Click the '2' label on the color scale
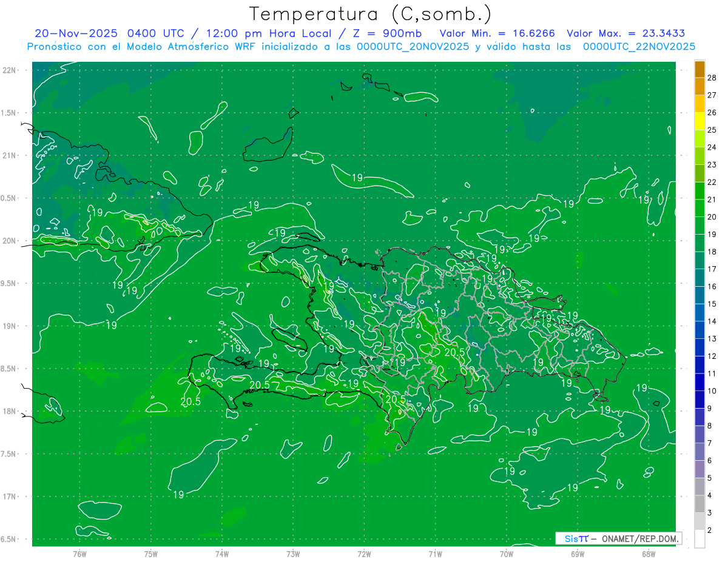The height and width of the screenshot is (562, 728). pyautogui.click(x=710, y=530)
